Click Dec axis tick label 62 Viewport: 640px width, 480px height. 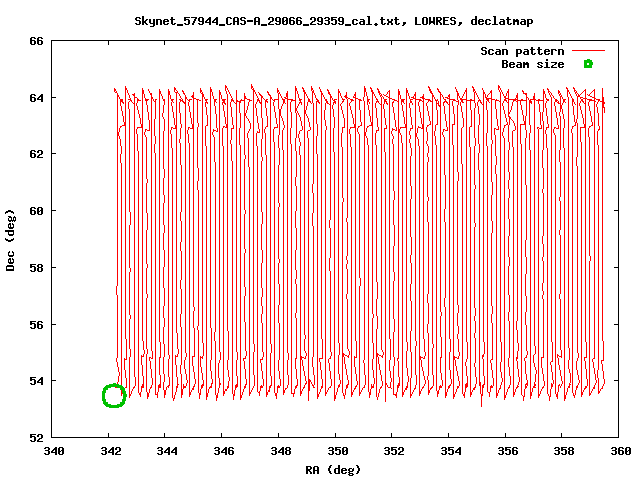36,154
